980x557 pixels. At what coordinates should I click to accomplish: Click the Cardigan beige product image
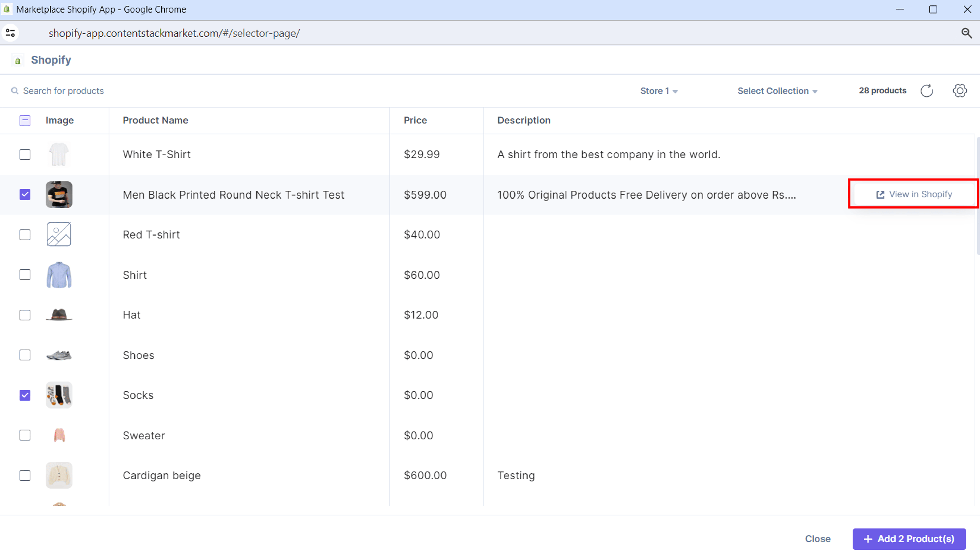[x=59, y=475]
